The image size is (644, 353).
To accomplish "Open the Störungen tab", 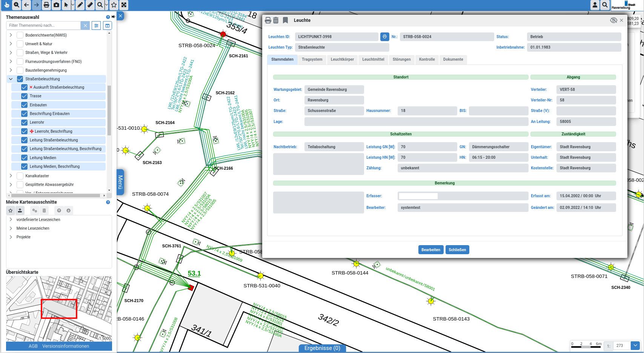I will [401, 60].
